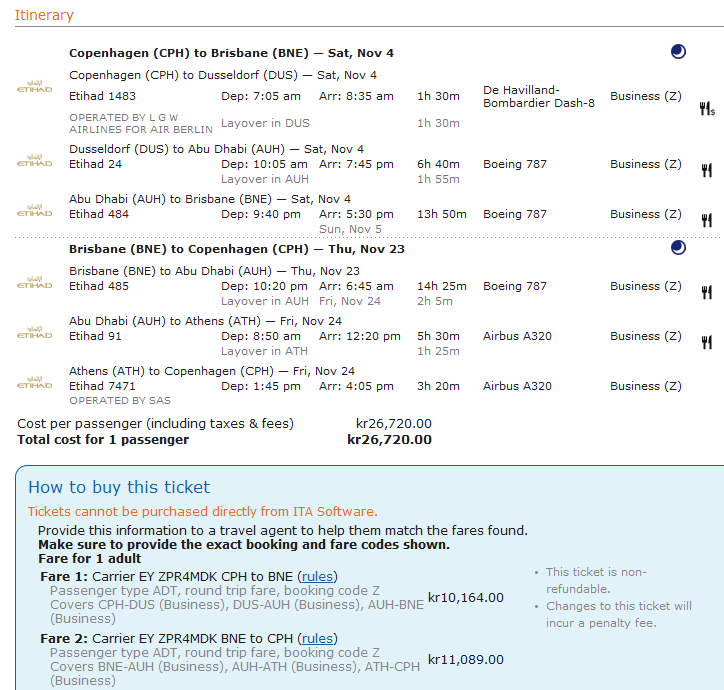Click the meal icon for Etihad 91

click(706, 342)
